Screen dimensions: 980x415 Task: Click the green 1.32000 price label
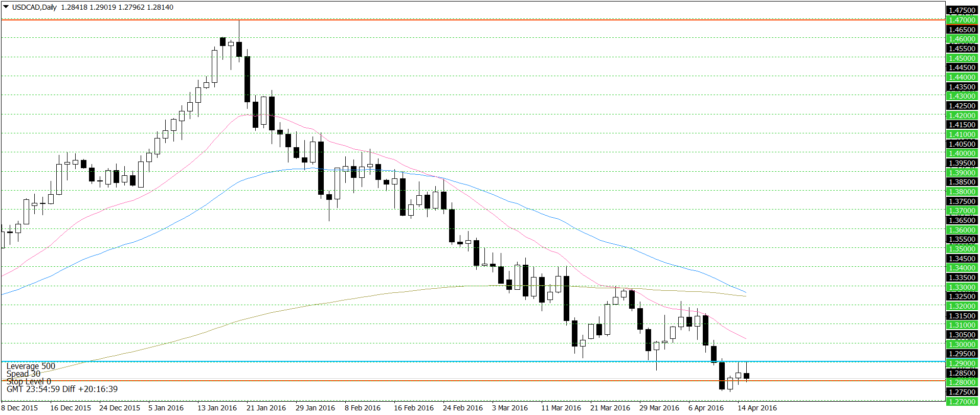(962, 306)
